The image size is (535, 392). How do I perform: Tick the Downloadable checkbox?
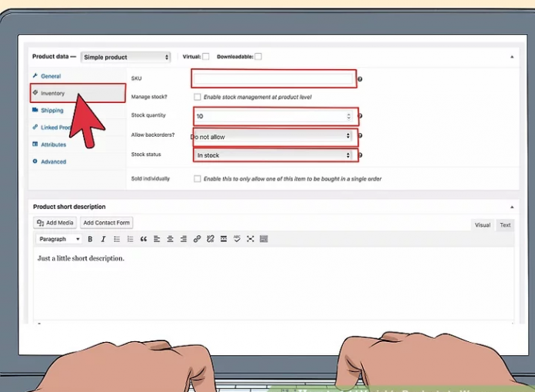pyautogui.click(x=258, y=56)
